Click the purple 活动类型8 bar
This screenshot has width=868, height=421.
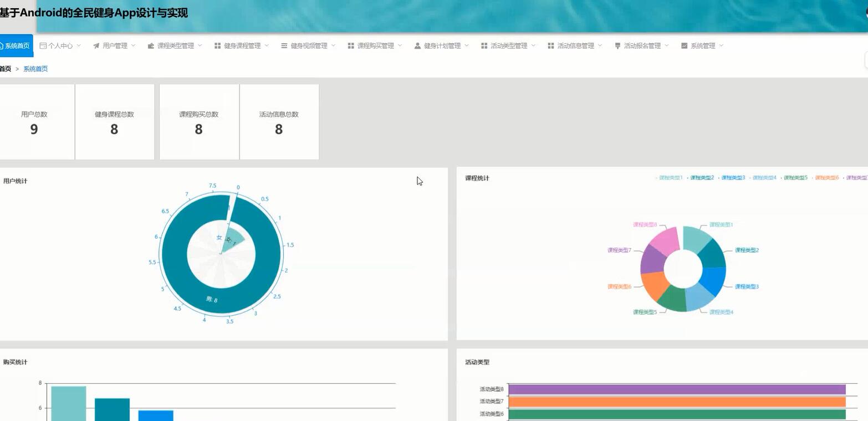[677, 389]
